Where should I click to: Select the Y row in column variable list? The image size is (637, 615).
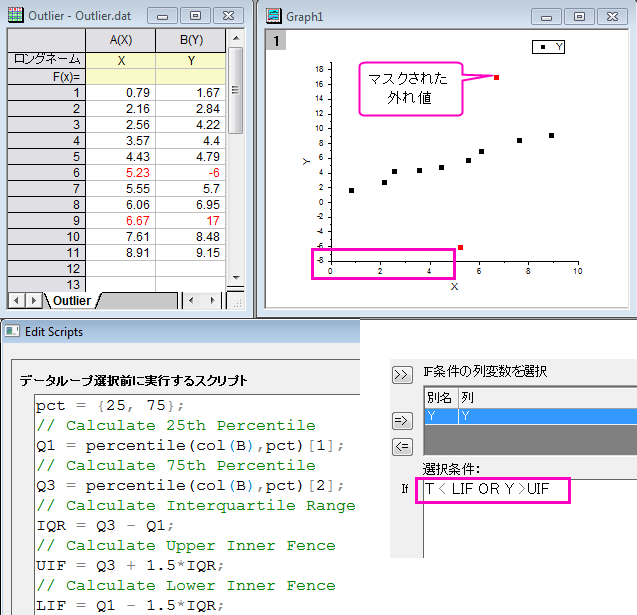point(531,416)
